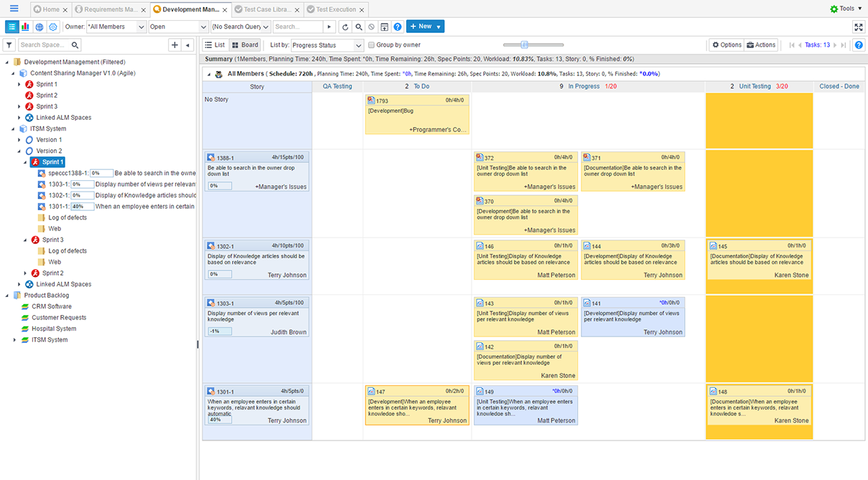Click the filter funnel icon
Viewport: 868px width, 480px height.
click(9, 45)
